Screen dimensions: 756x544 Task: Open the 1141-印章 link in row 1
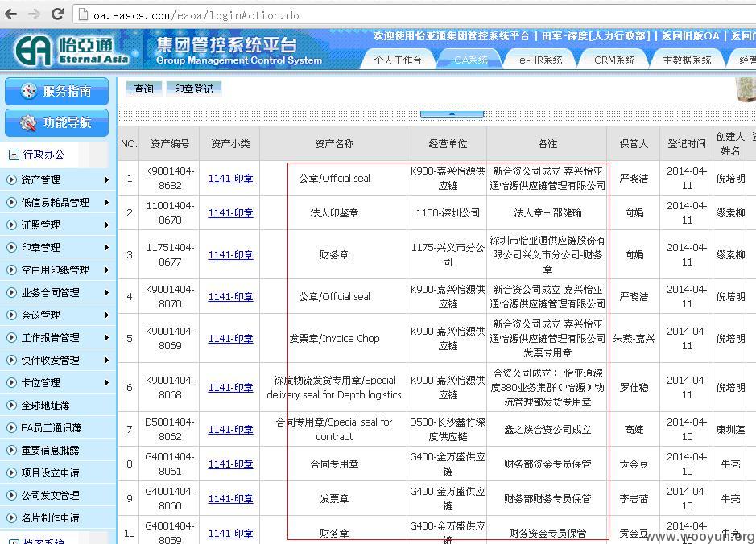coord(230,179)
